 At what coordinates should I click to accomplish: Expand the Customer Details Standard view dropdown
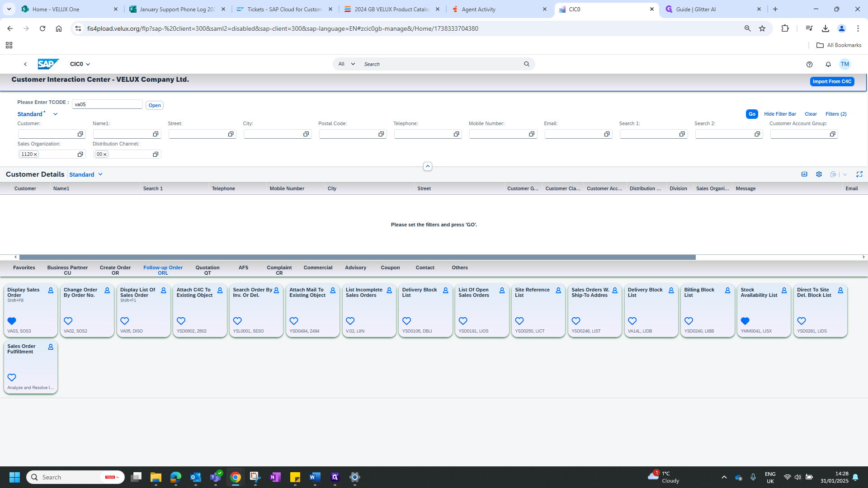coord(100,174)
